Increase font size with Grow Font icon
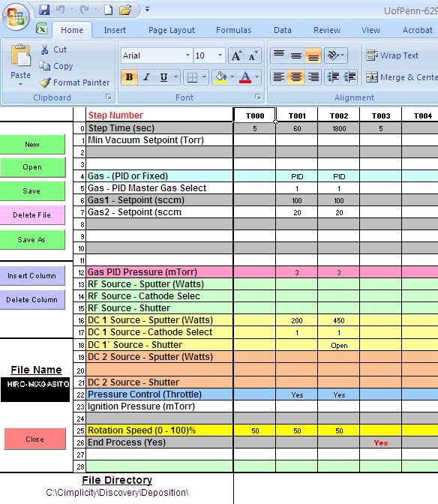 [x=236, y=55]
